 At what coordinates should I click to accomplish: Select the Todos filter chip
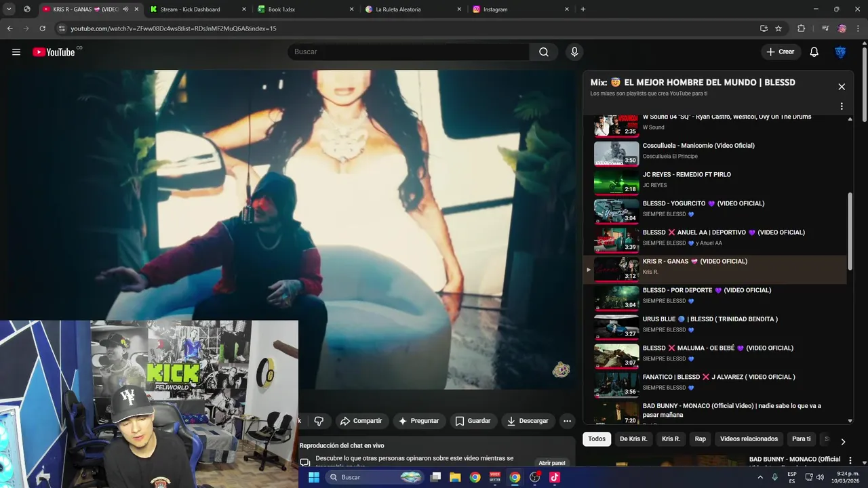[x=597, y=439]
